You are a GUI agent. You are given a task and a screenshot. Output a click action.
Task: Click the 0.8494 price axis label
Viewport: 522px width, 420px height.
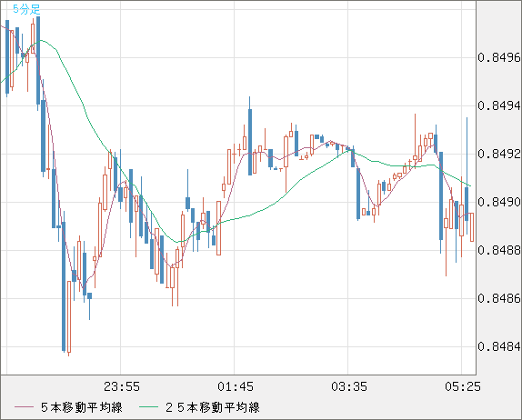click(x=499, y=105)
